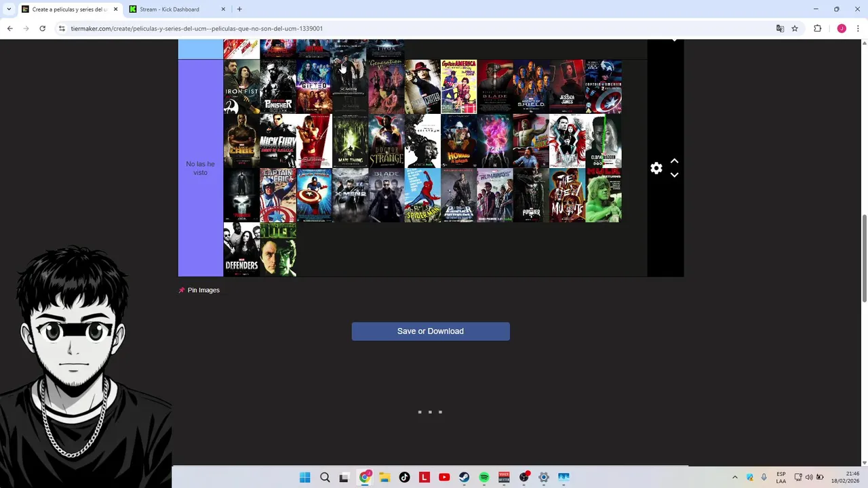Select the red Elektra poster

click(x=314, y=141)
